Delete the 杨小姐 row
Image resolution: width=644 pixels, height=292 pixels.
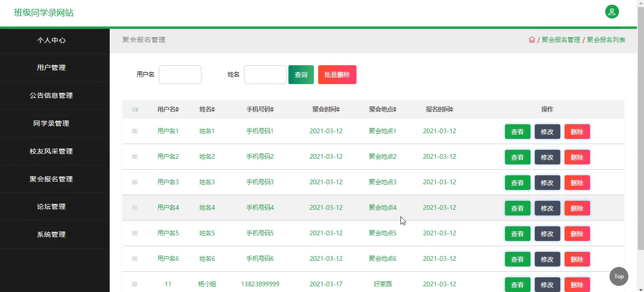[577, 285]
